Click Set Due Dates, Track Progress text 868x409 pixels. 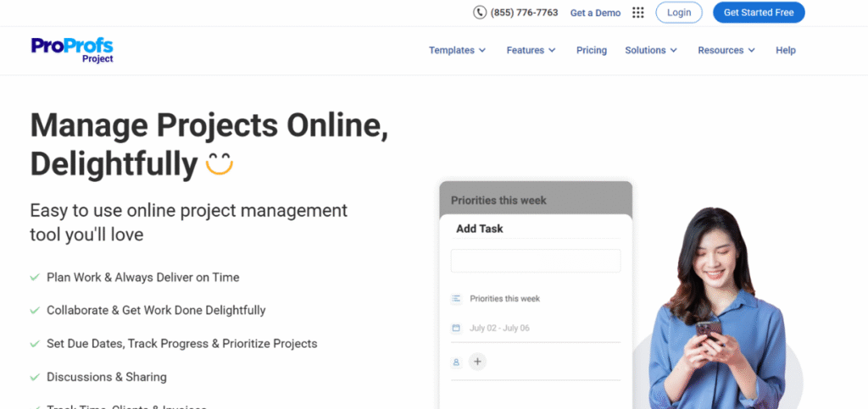[x=182, y=344]
